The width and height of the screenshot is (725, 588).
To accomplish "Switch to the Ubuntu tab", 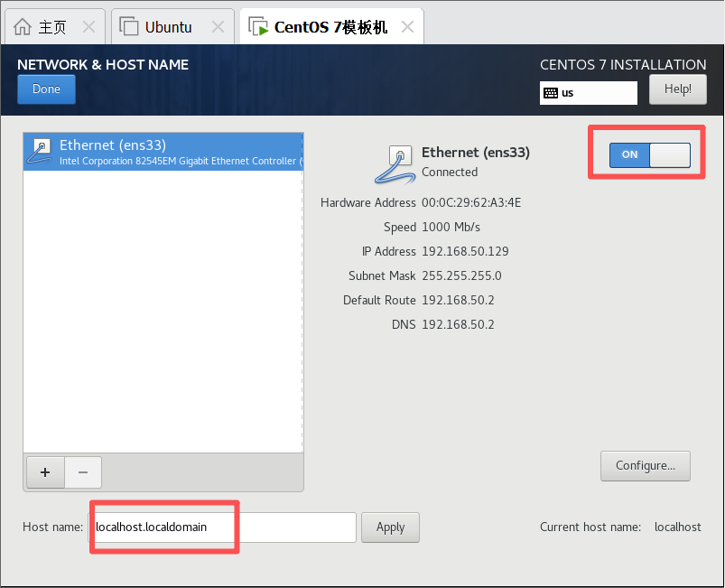I will click(172, 27).
